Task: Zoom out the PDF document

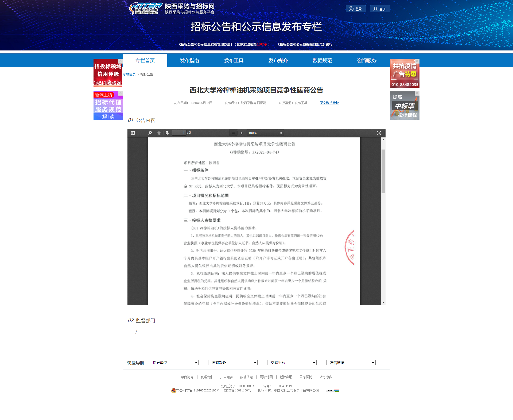Action: [233, 133]
